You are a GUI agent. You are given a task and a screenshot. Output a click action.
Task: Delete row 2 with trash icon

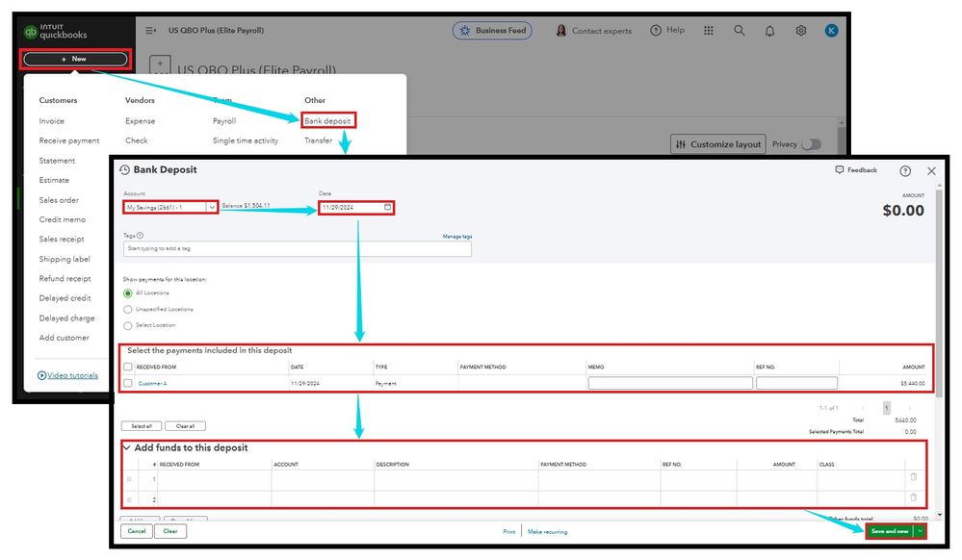pos(913,496)
